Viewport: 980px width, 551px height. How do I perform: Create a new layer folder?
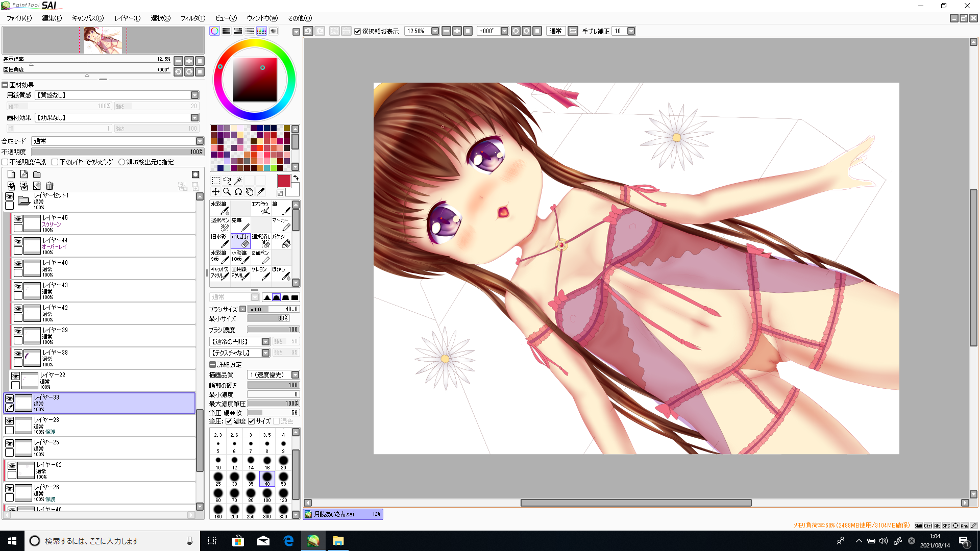coord(37,174)
